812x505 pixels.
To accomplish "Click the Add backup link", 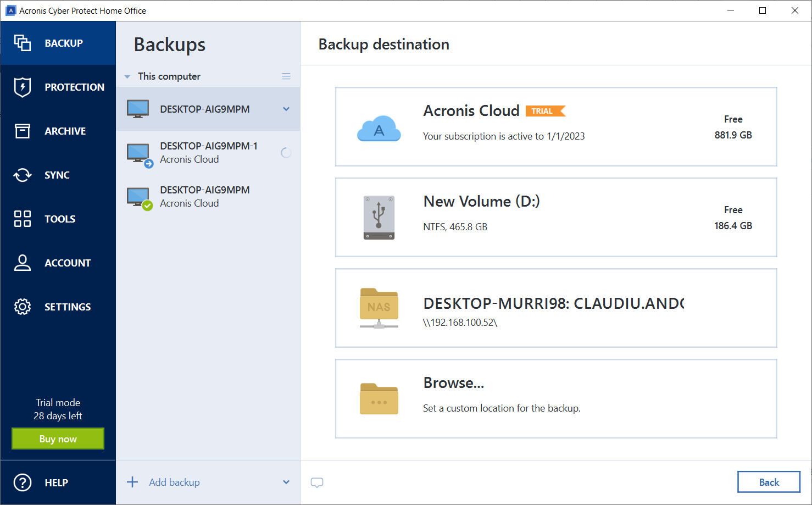I will [174, 482].
